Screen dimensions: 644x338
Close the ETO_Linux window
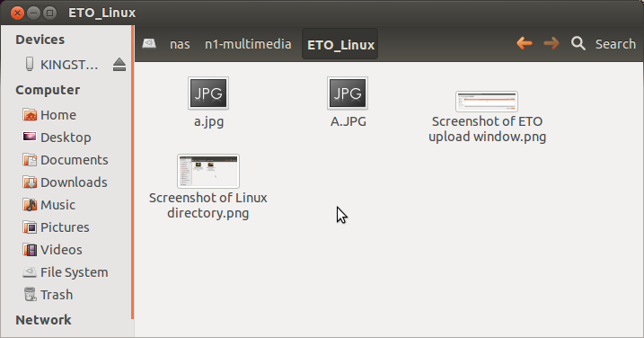coord(17,13)
